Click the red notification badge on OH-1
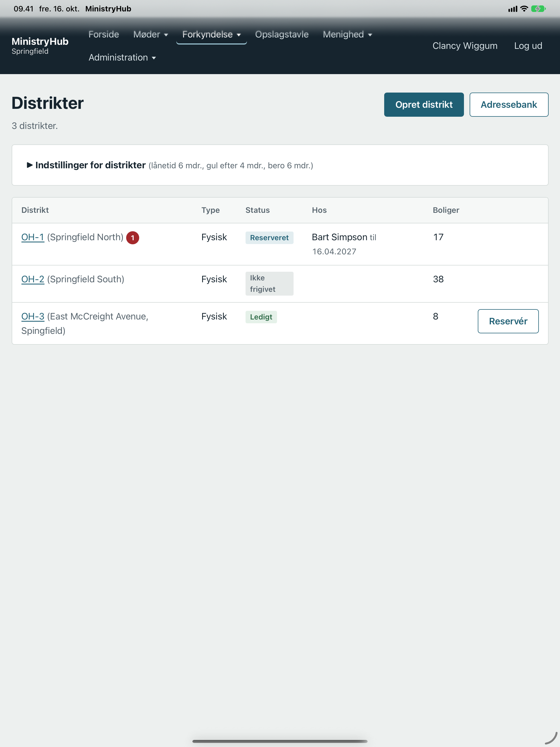 (133, 238)
